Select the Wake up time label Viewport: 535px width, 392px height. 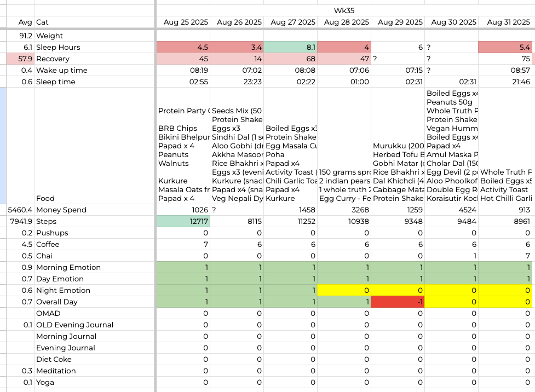62,70
